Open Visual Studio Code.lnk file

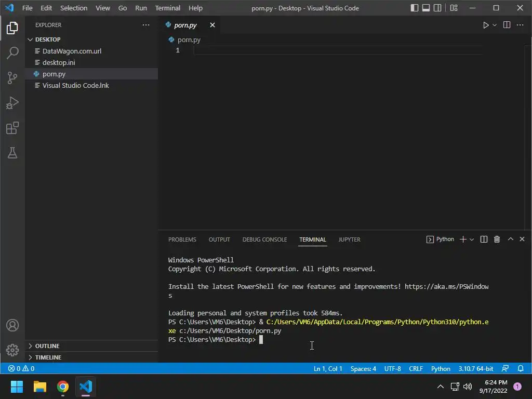(91, 86)
